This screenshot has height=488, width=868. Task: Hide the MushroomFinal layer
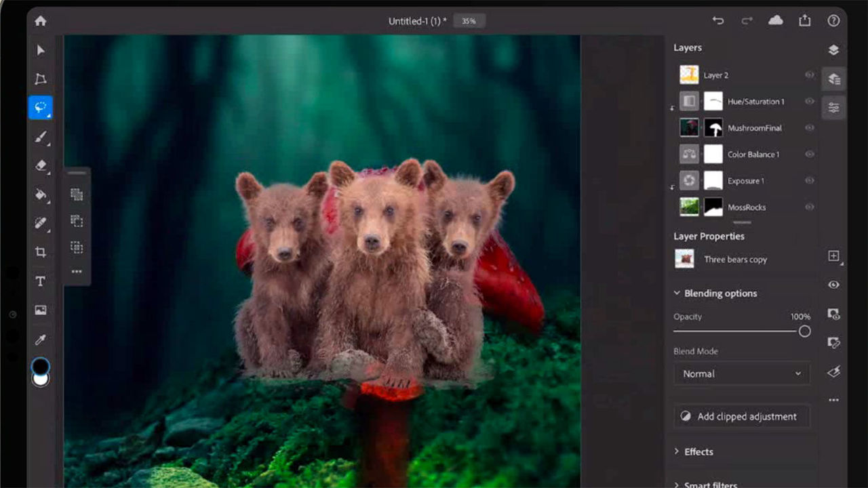(x=809, y=127)
